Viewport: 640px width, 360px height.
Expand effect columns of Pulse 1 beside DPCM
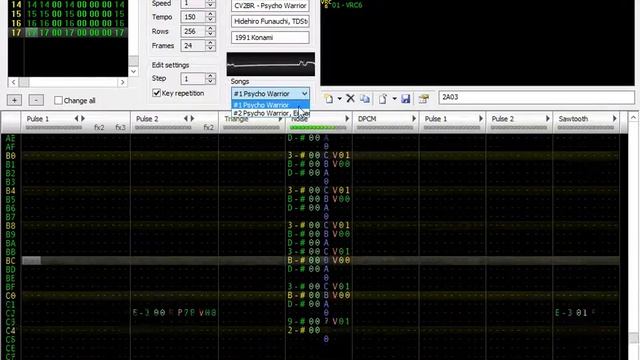(481, 118)
